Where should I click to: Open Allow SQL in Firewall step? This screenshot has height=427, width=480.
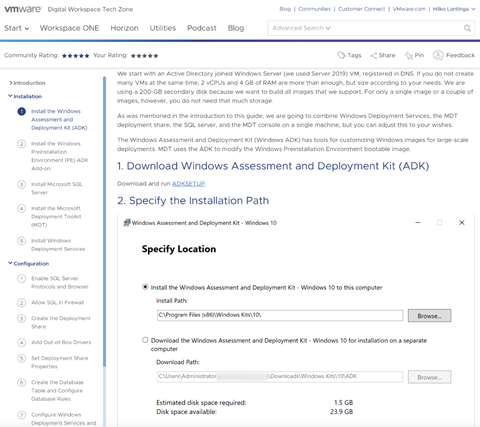click(x=57, y=303)
